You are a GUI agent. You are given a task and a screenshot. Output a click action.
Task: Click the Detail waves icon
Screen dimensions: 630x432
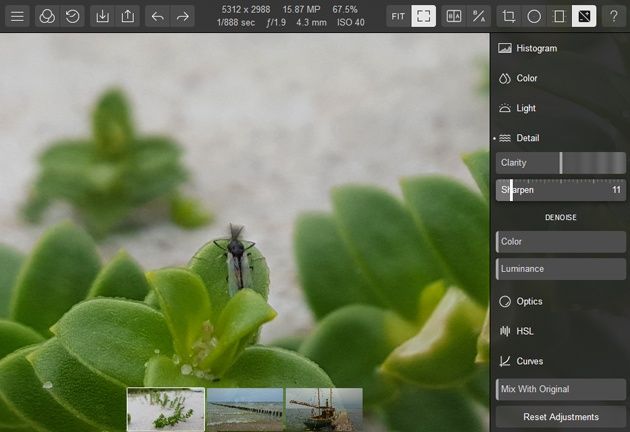coord(505,138)
